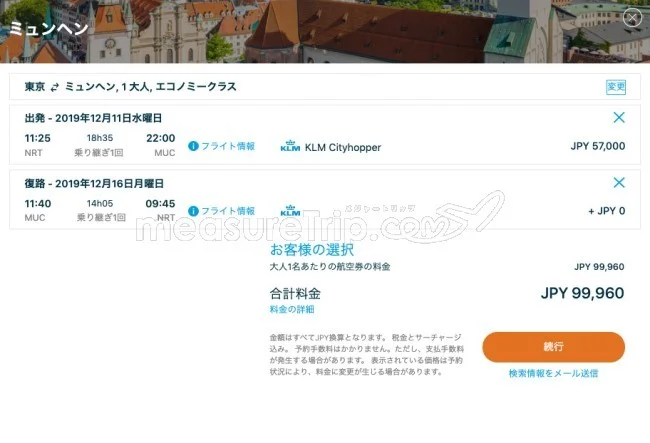650x443 pixels.
Task: Click the 乗り継ぎ1回 label on the return flight
Action: [x=98, y=218]
